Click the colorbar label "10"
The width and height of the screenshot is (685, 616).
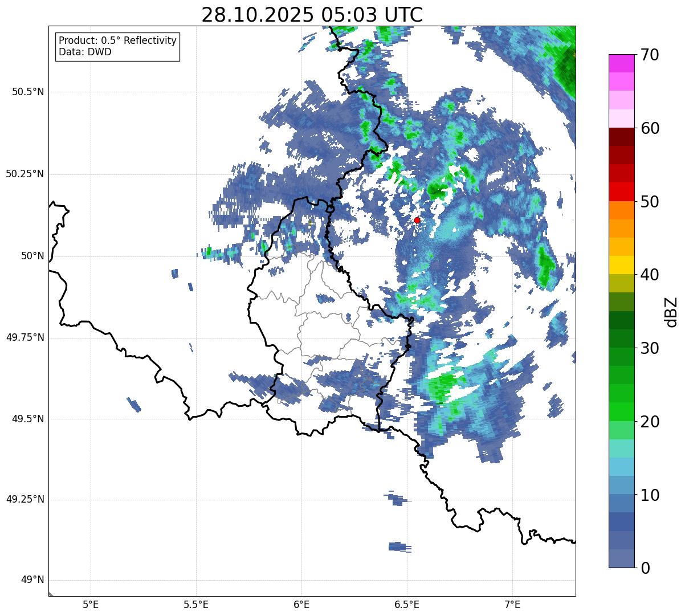tap(650, 495)
